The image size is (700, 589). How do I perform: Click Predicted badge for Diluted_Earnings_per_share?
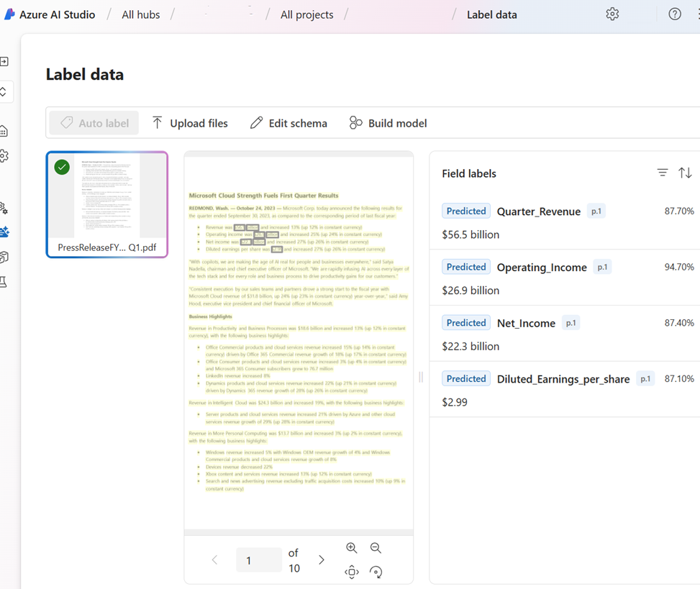click(466, 378)
